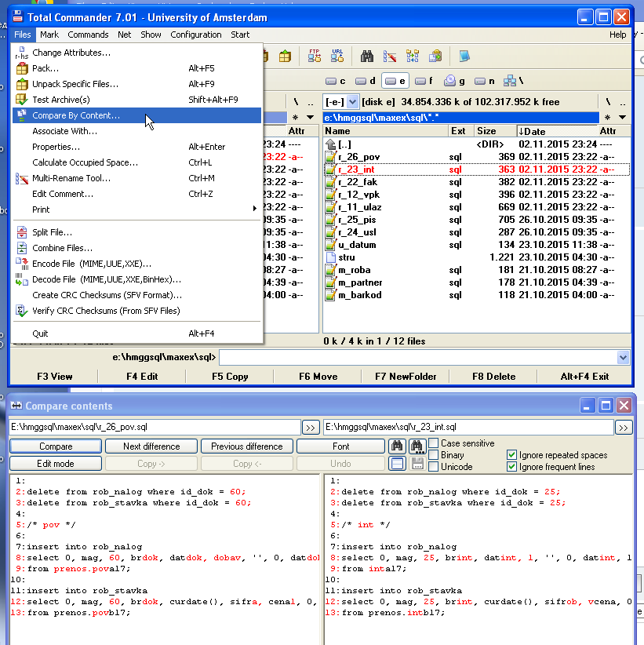Enable Binary compare checkbox
The image size is (644, 645).
434,455
